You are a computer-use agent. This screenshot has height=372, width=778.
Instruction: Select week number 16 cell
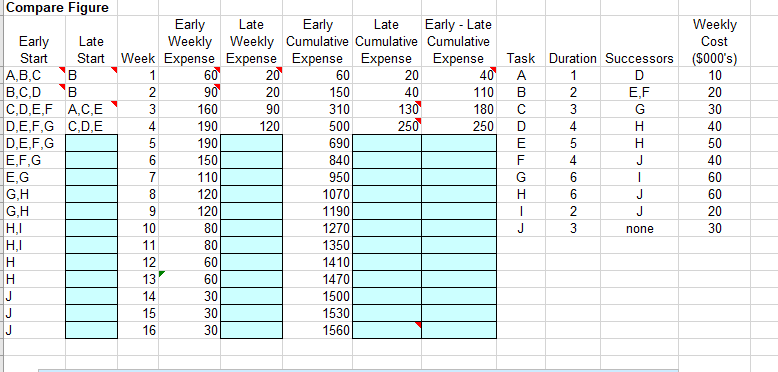point(138,330)
